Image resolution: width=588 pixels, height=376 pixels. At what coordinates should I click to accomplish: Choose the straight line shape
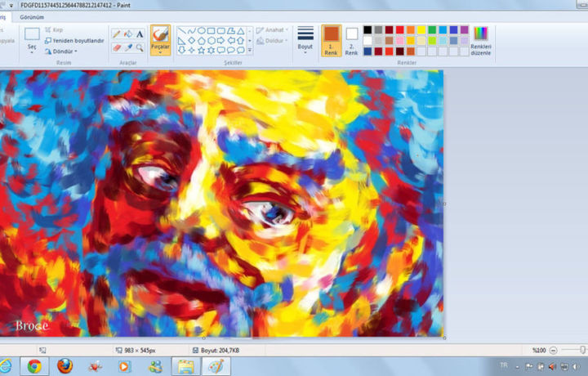[182, 31]
